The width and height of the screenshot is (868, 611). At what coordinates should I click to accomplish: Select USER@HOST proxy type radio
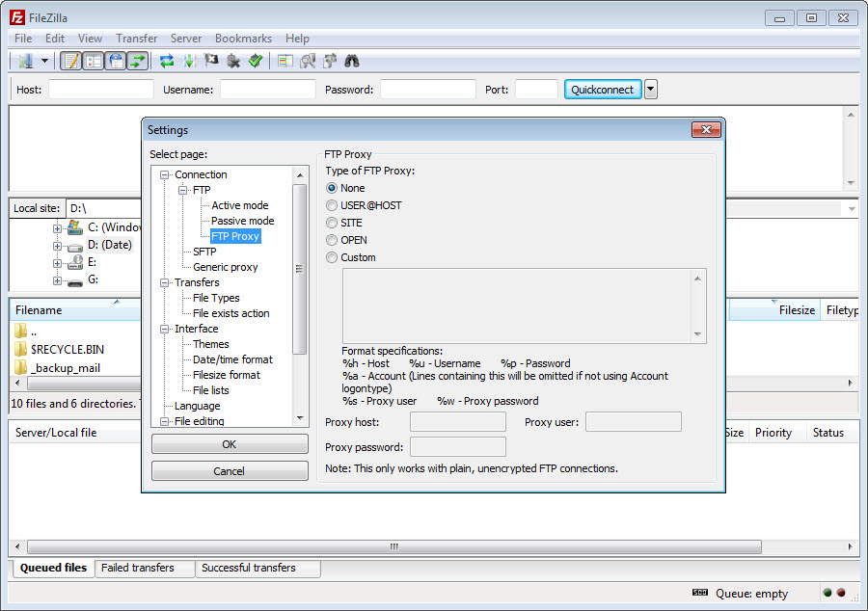click(x=332, y=205)
